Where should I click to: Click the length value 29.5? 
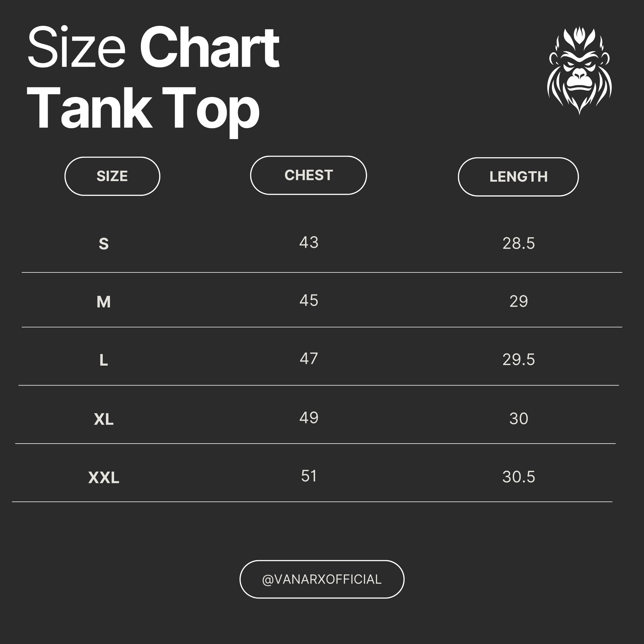(x=519, y=360)
